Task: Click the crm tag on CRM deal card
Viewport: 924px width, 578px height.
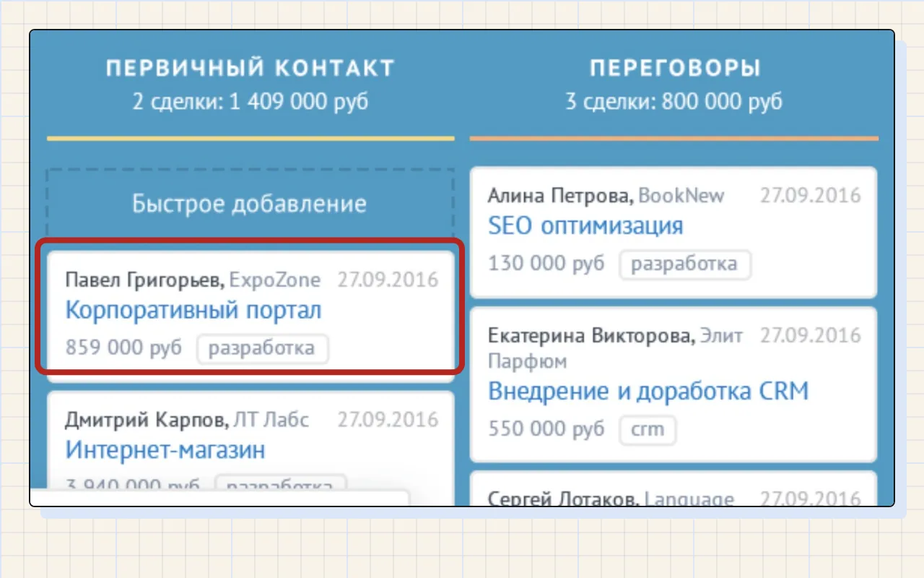Action: pos(648,429)
